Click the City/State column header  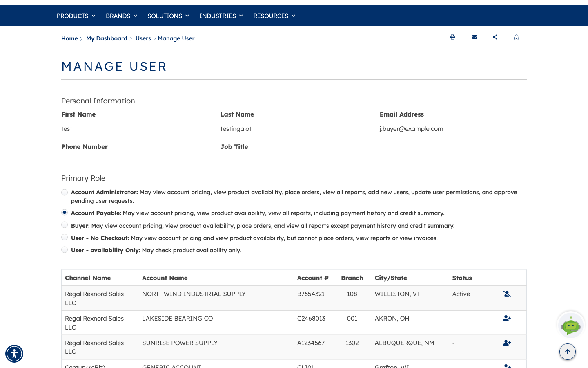coord(391,278)
